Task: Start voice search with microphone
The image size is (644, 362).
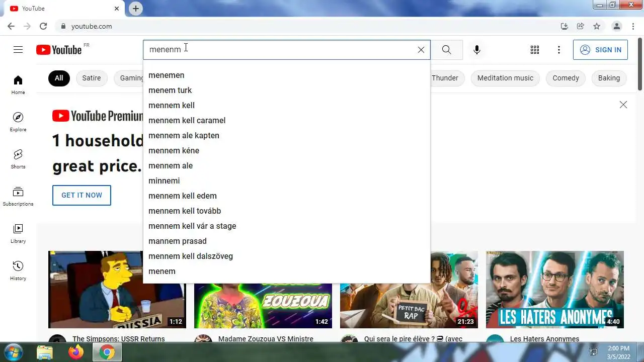Action: point(477,50)
